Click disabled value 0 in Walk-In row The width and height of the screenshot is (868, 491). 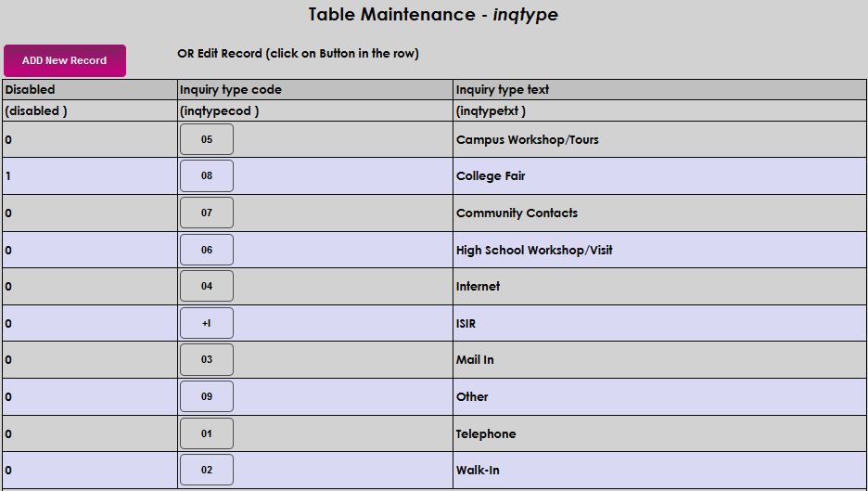click(x=8, y=470)
